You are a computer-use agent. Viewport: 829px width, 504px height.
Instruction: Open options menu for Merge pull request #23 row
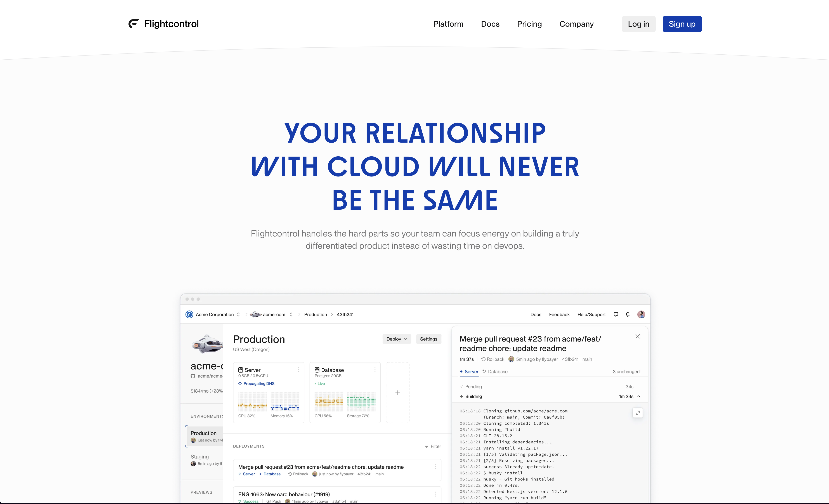tap(435, 467)
